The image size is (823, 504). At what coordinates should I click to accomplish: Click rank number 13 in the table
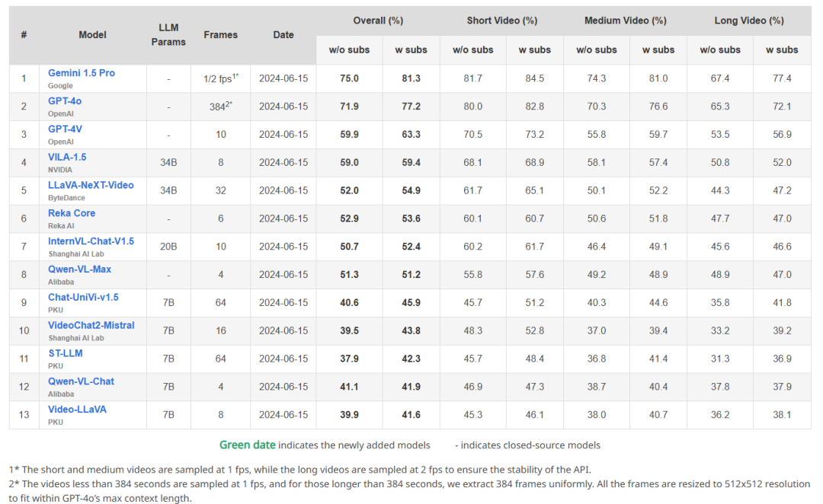[x=24, y=415]
